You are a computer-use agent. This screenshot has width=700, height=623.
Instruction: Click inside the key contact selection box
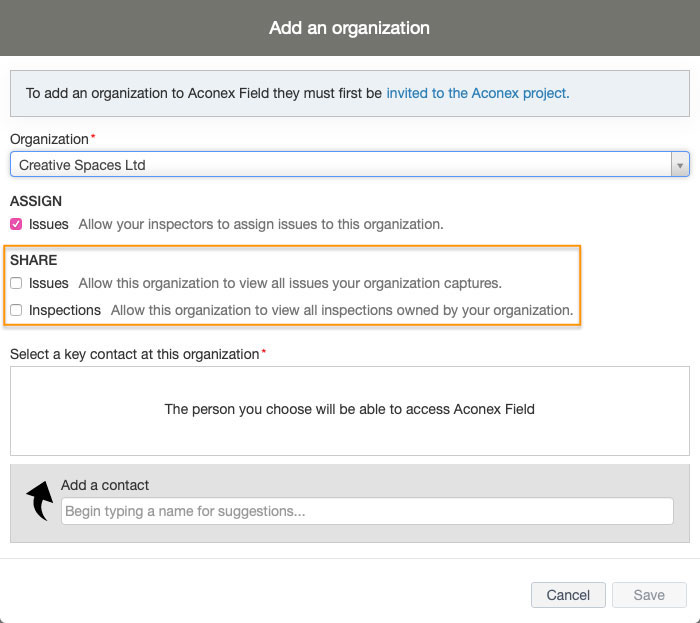349,410
